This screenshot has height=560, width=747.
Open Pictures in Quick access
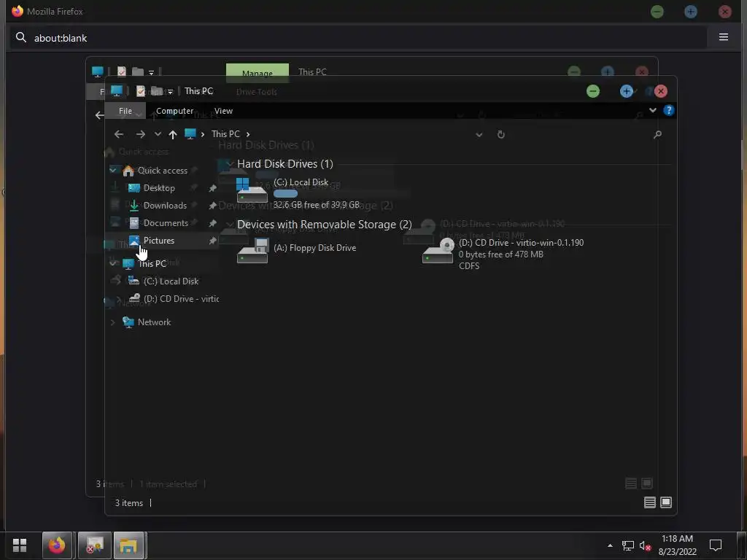(158, 241)
